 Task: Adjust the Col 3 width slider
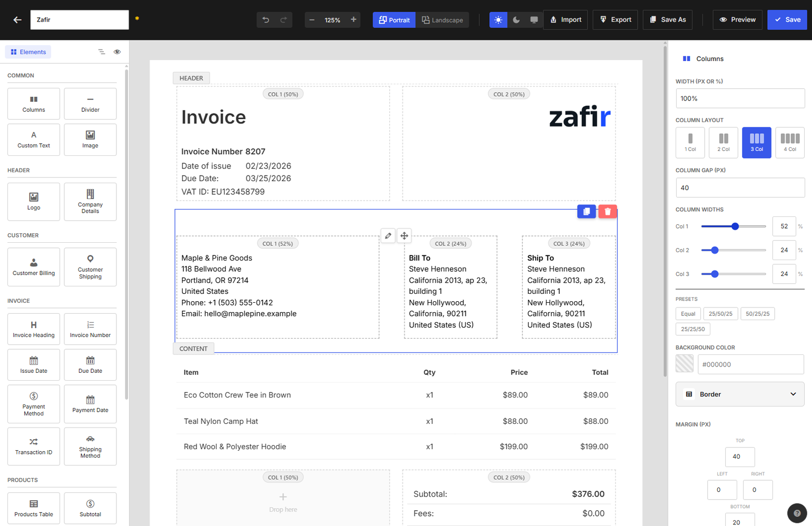coord(734,274)
